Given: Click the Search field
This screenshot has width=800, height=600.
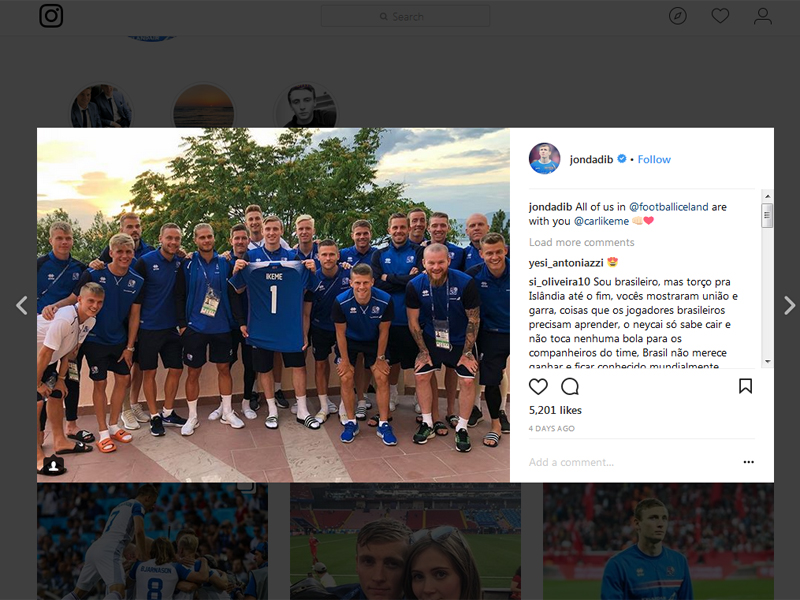Looking at the screenshot, I should [405, 16].
